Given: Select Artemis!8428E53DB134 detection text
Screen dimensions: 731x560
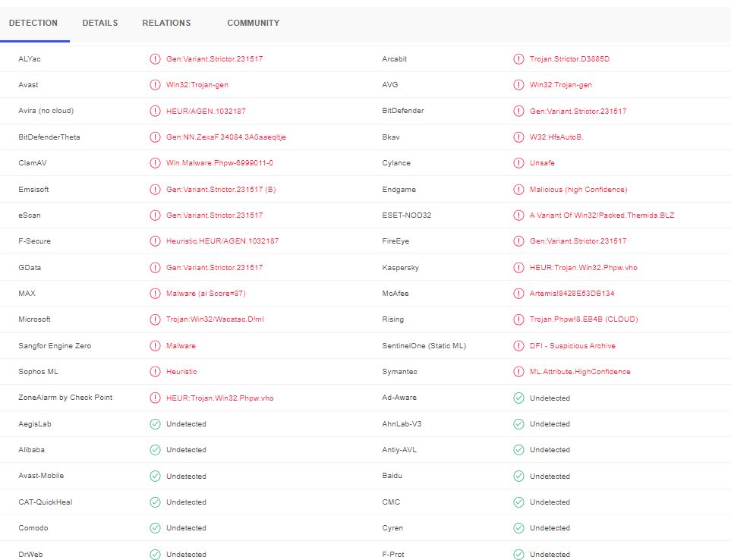Looking at the screenshot, I should coord(572,294).
